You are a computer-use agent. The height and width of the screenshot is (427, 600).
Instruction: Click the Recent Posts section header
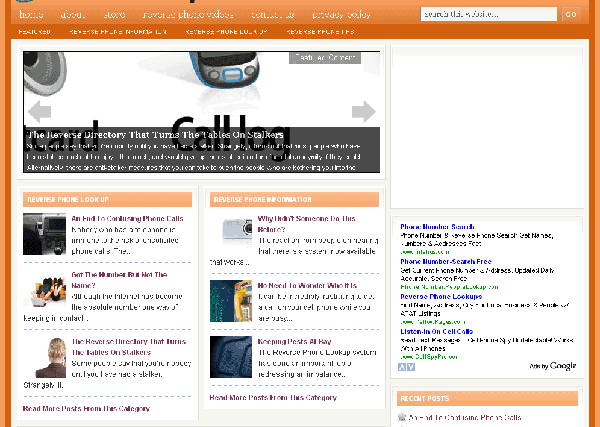(x=487, y=398)
